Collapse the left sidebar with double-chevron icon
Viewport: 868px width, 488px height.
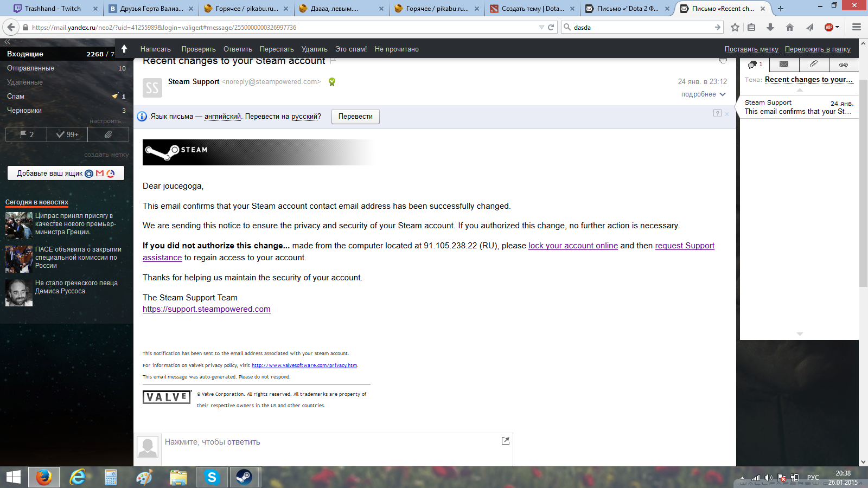coord(7,42)
